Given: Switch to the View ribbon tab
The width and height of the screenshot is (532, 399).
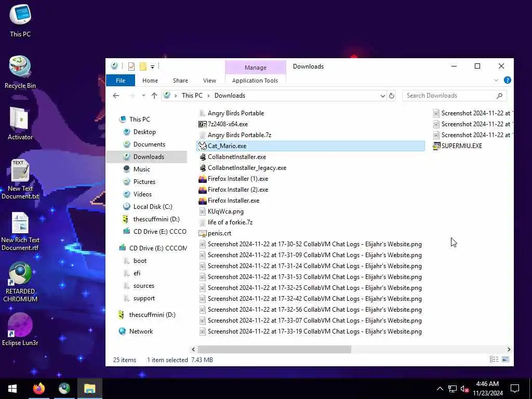Looking at the screenshot, I should [x=209, y=81].
